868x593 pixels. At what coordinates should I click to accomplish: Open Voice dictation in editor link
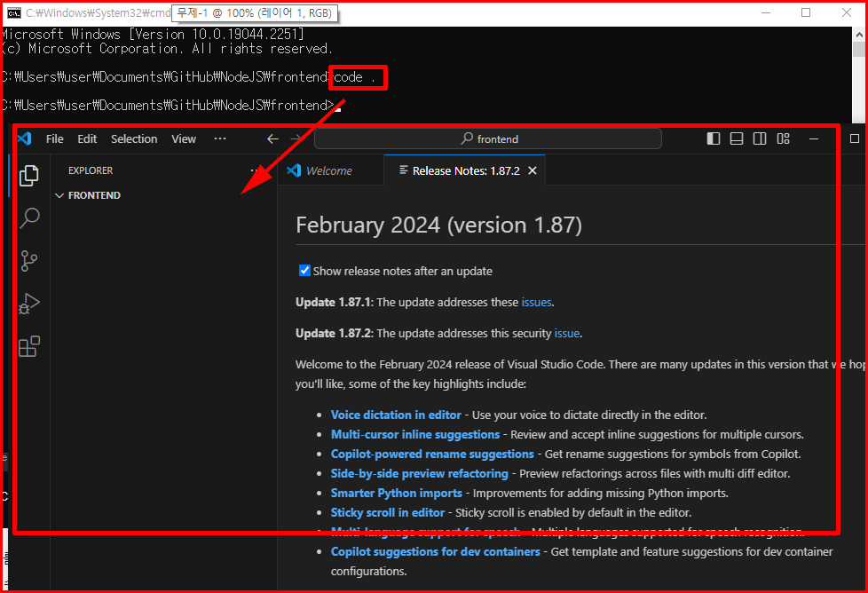(396, 415)
